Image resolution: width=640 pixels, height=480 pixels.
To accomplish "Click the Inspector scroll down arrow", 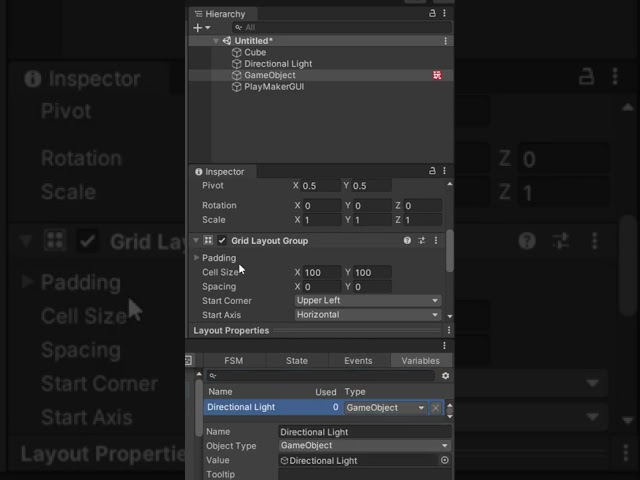I will coord(449,316).
